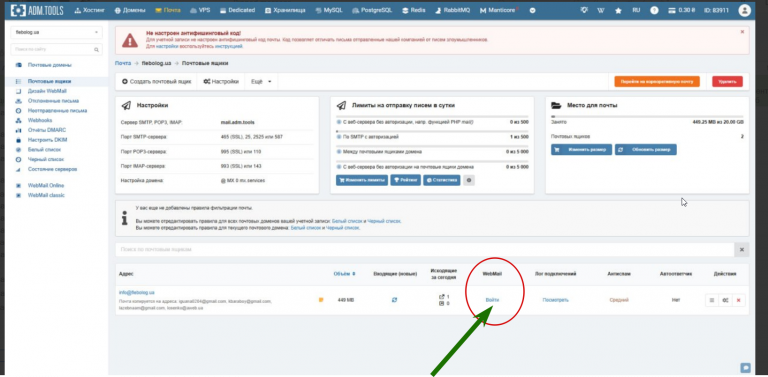Clear the mailbox search with X
Viewport: 768px width, 377px height.
coord(742,250)
